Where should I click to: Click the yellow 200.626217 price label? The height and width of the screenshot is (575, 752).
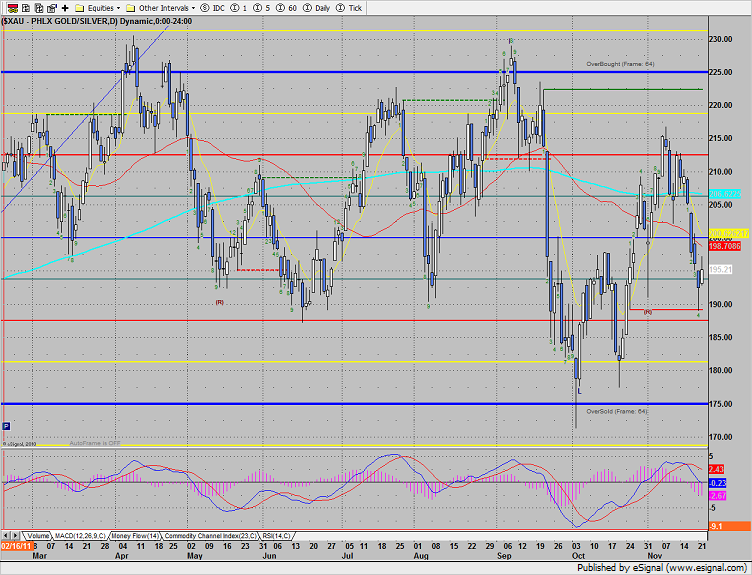[728, 233]
